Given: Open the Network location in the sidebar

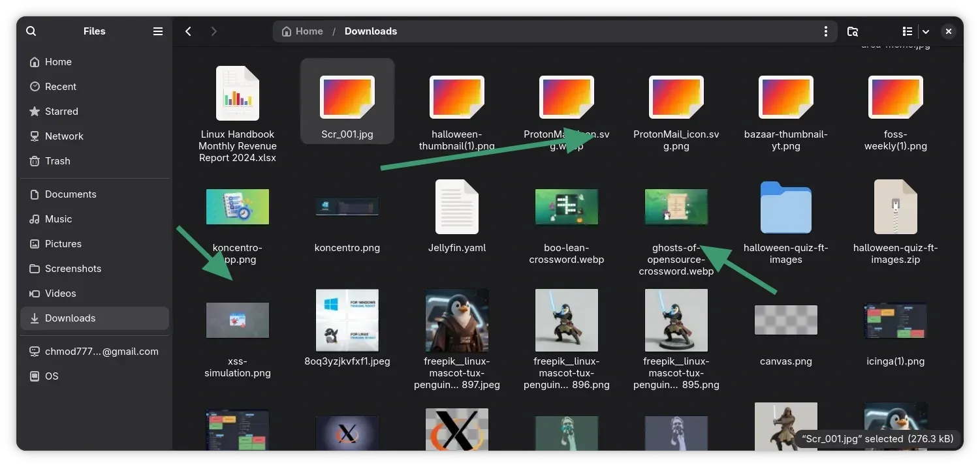Looking at the screenshot, I should point(64,136).
